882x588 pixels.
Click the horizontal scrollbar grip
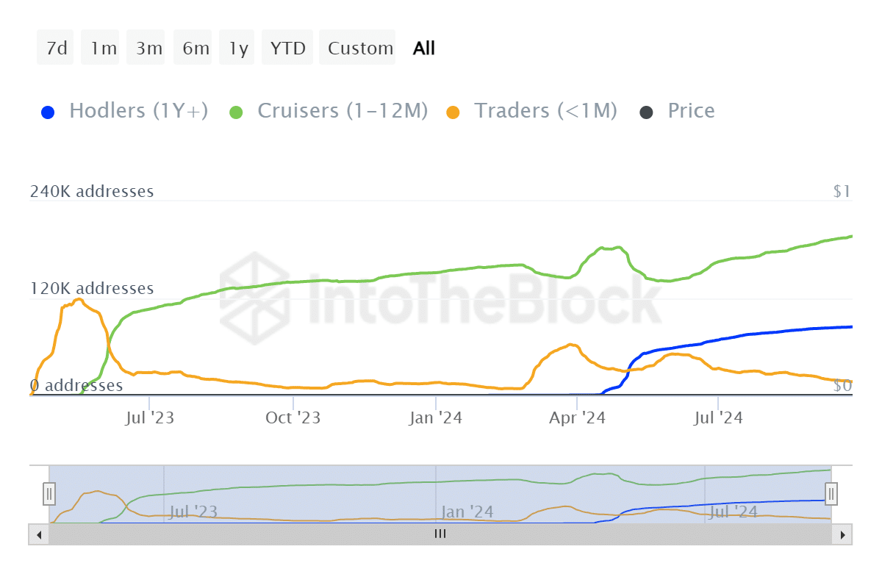pos(440,534)
